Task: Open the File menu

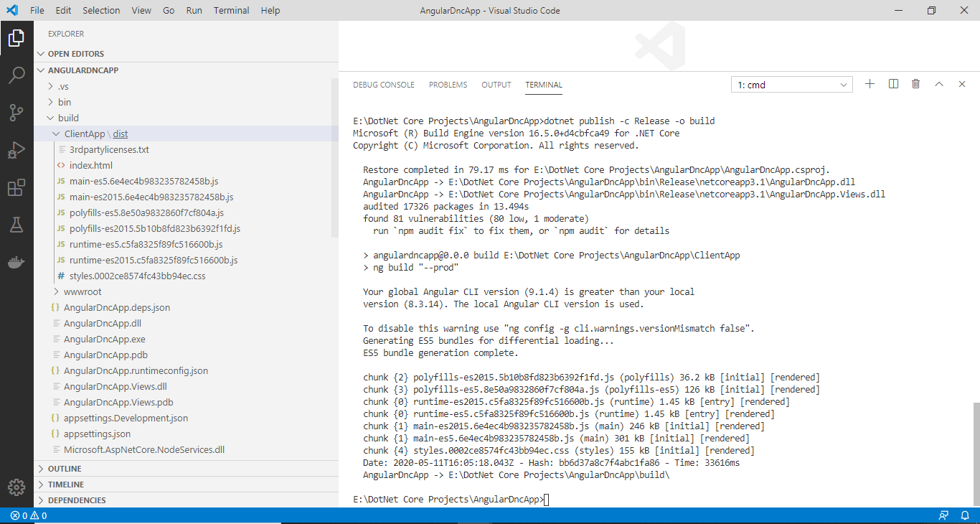Action: coord(37,11)
